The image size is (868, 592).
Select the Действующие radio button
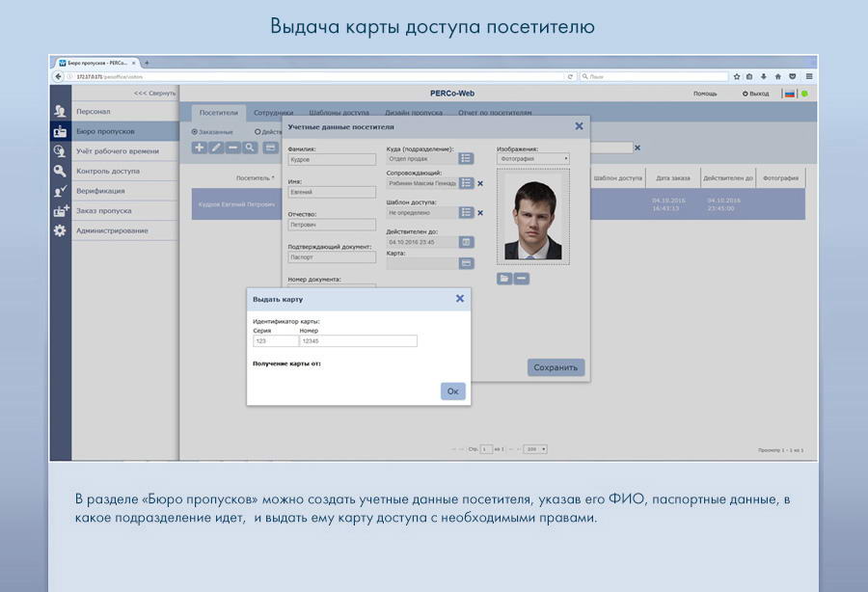pyautogui.click(x=258, y=132)
